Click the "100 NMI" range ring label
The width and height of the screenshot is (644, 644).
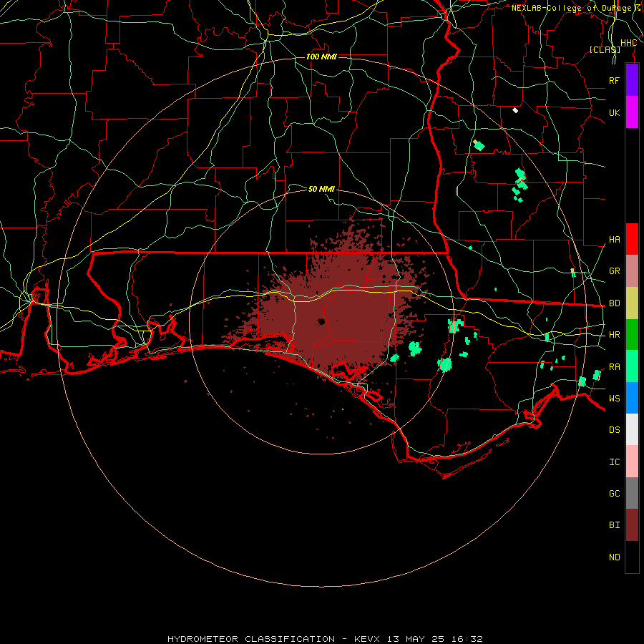[321, 57]
